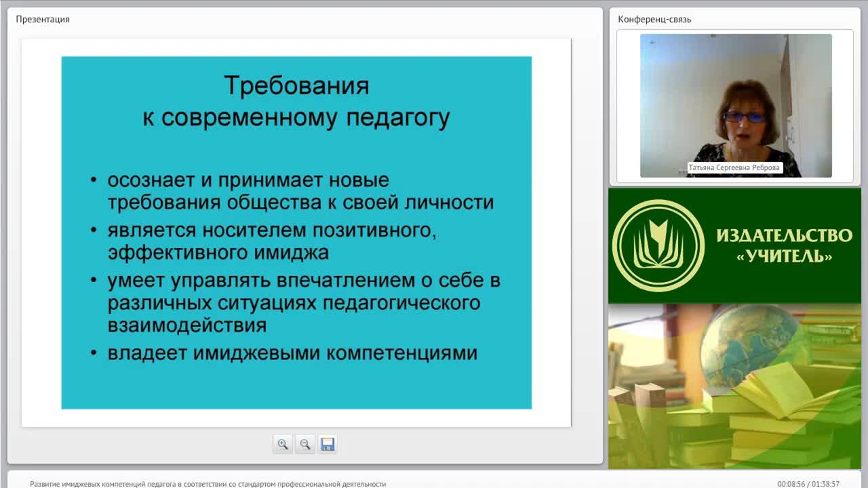Viewport: 868px width, 488px height.
Task: Click the Конференц-связь panel title
Action: pyautogui.click(x=654, y=19)
